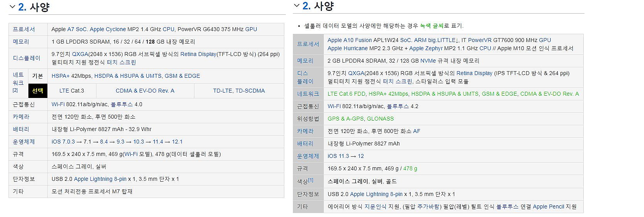Image resolution: width=644 pixels, height=217 pixels.
Task: Click the 프로세서 label in the A7 table
Action: (x=24, y=29)
